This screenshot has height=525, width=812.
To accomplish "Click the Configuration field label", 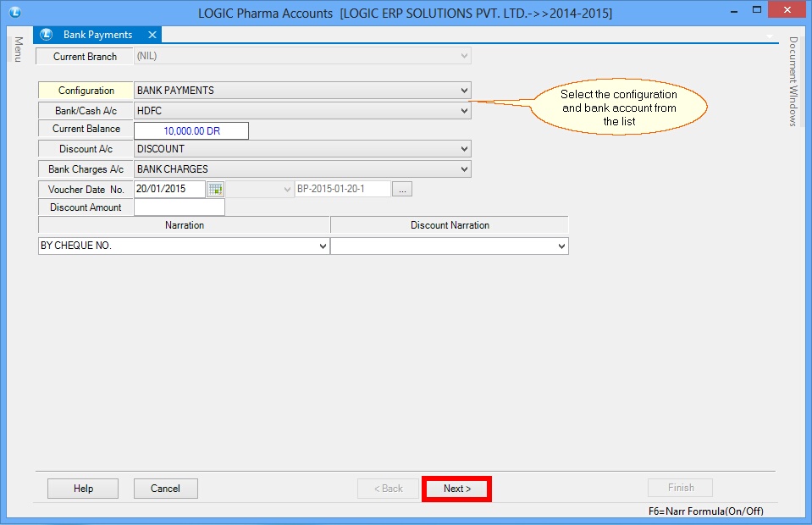I will (x=86, y=91).
